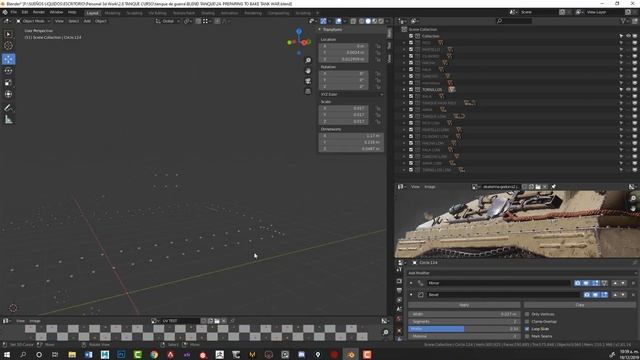Toggle X-ray view in the viewport header
The width and height of the screenshot is (640, 360).
pos(353,21)
